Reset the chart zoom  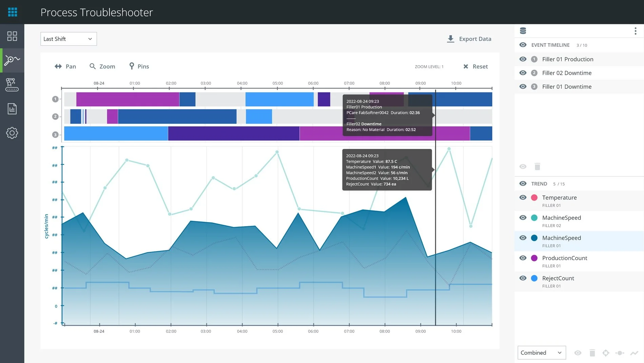[x=476, y=66]
